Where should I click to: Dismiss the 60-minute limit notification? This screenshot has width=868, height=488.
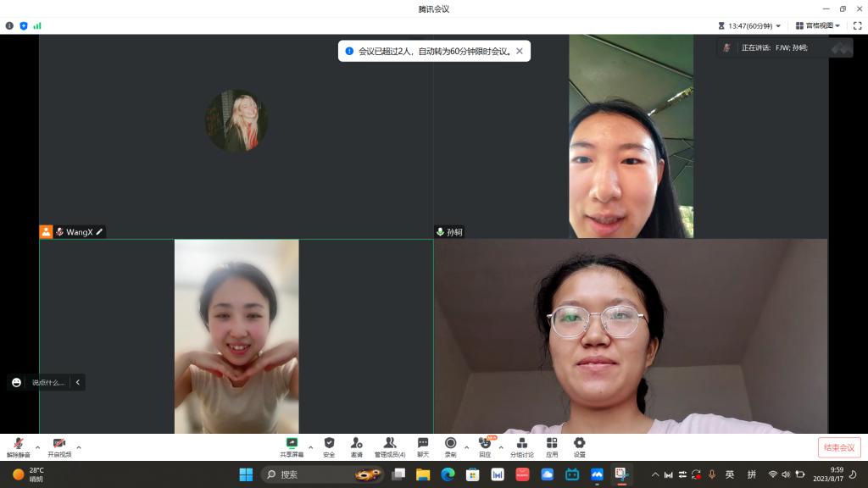[520, 51]
